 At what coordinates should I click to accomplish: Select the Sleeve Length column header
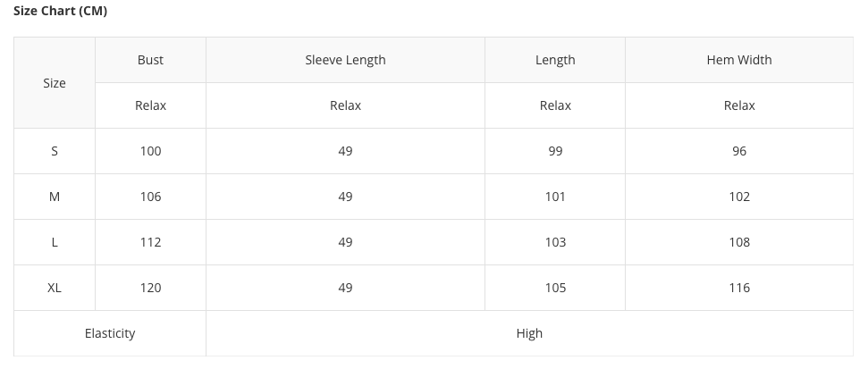345,60
